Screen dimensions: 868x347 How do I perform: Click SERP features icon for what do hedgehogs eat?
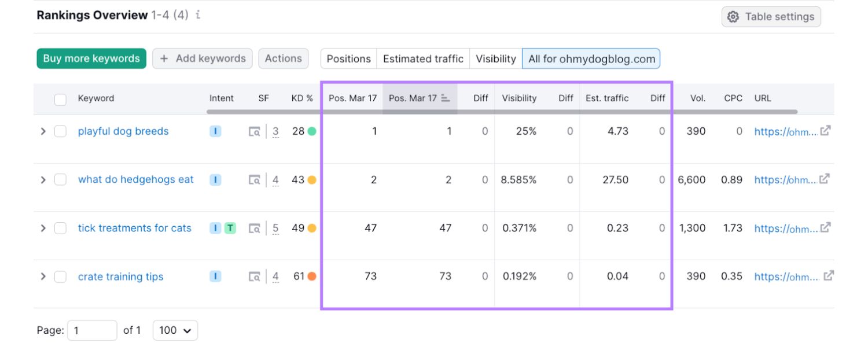click(255, 180)
